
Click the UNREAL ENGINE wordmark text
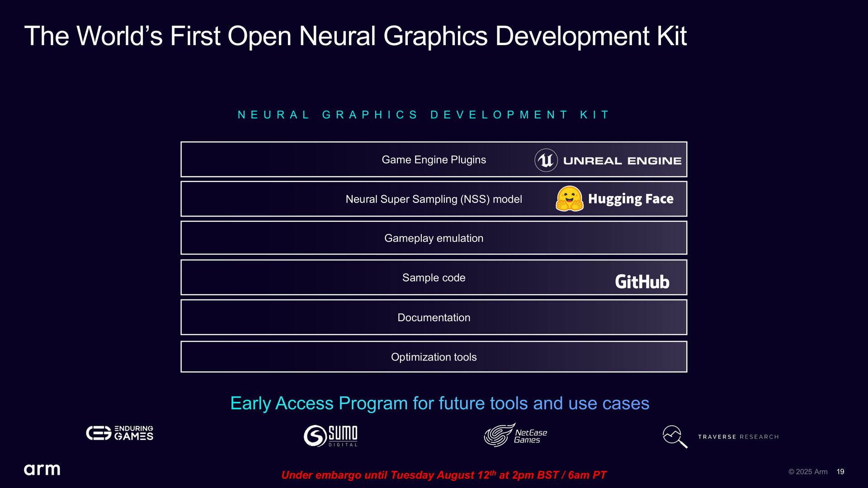(x=622, y=161)
